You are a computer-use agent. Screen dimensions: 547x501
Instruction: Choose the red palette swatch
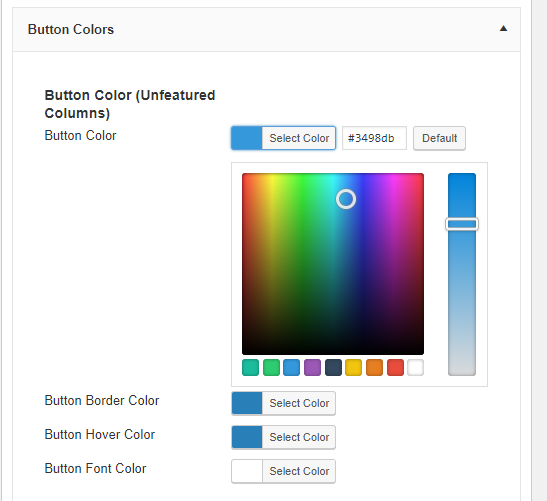395,367
